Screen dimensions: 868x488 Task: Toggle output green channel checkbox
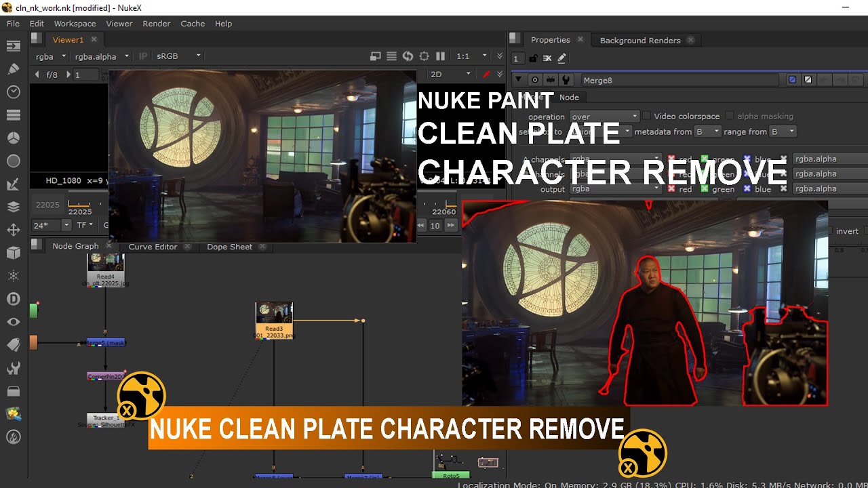point(705,189)
